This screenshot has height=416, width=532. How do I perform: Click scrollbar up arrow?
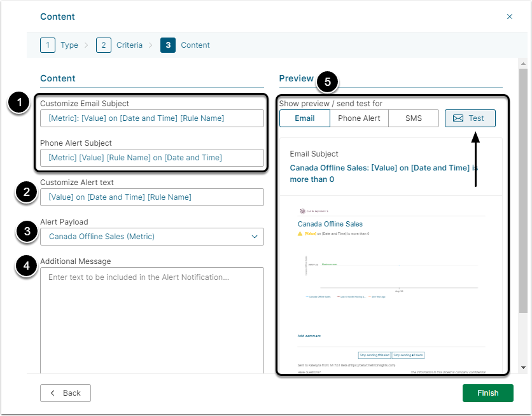(x=523, y=64)
